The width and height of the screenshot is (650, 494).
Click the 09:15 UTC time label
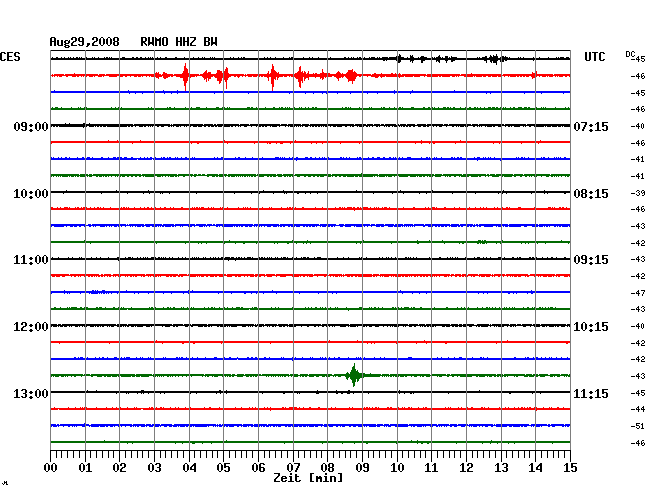click(x=591, y=260)
